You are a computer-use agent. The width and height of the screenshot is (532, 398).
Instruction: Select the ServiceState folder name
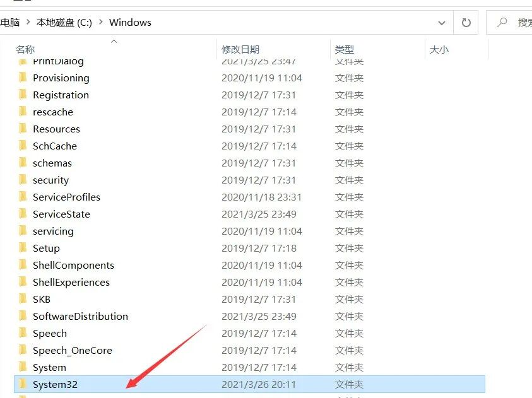coord(61,214)
